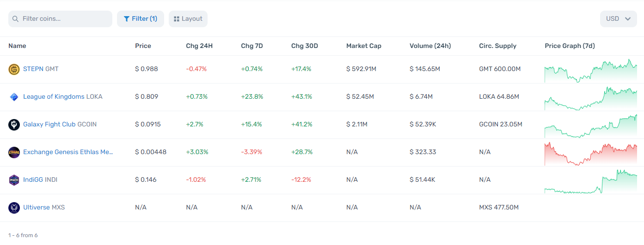Click the price $ 0.146
The image size is (644, 245).
[146, 179]
